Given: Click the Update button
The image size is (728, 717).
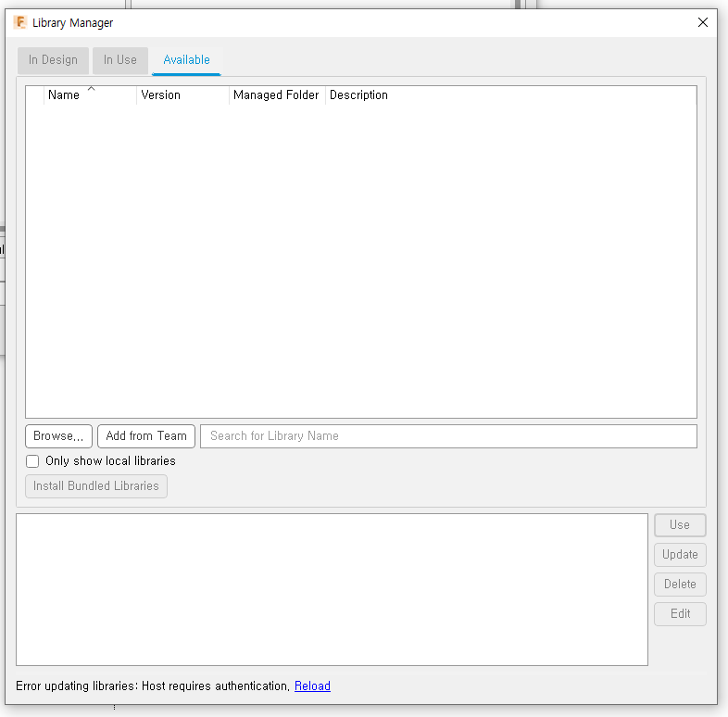Looking at the screenshot, I should pyautogui.click(x=680, y=555).
